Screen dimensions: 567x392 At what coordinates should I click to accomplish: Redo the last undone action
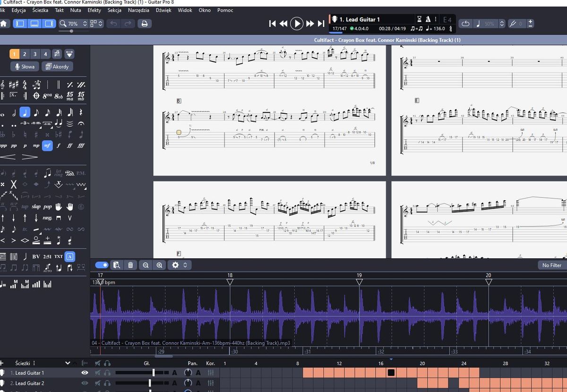point(128,23)
